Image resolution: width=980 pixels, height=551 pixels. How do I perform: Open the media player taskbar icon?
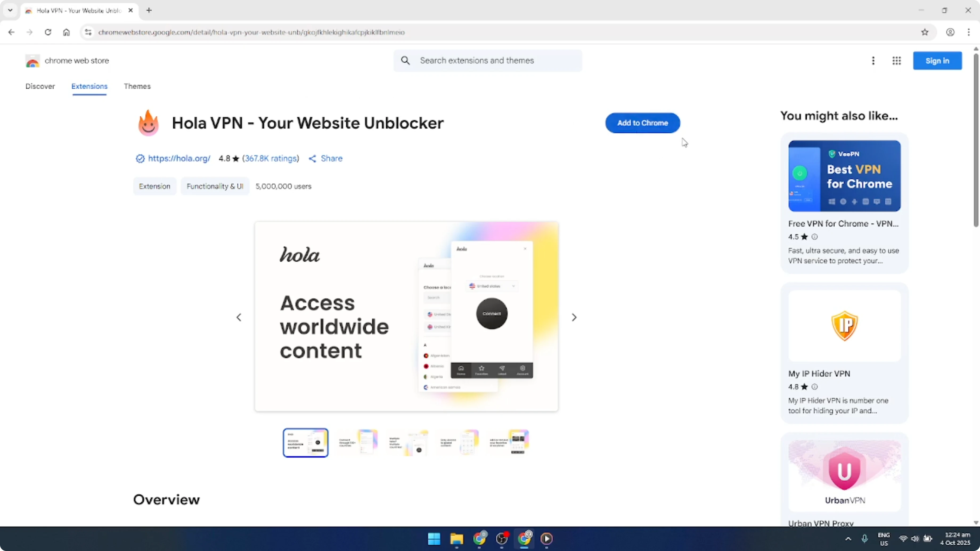click(547, 538)
